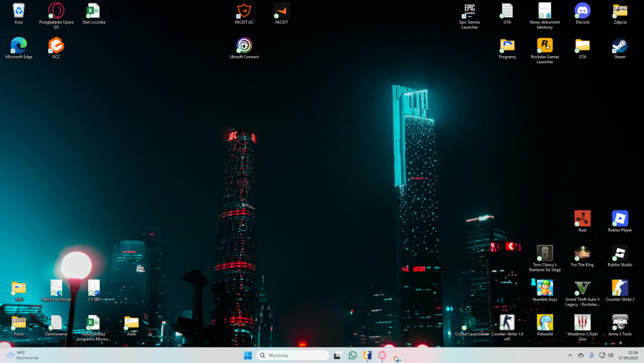Image resolution: width=644 pixels, height=363 pixels.
Task: Click the Roblox Studio shortcut
Action: [x=620, y=256]
